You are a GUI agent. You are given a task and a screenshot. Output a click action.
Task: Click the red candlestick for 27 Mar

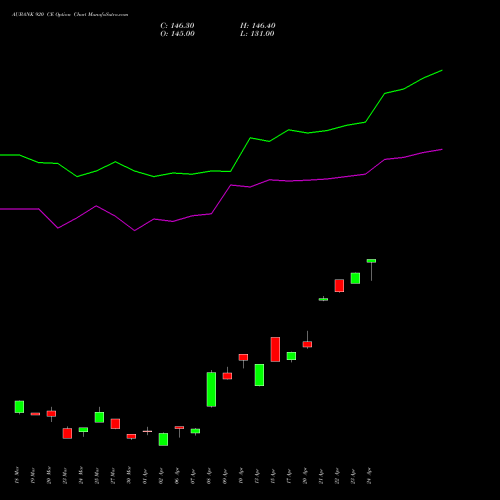115,424
